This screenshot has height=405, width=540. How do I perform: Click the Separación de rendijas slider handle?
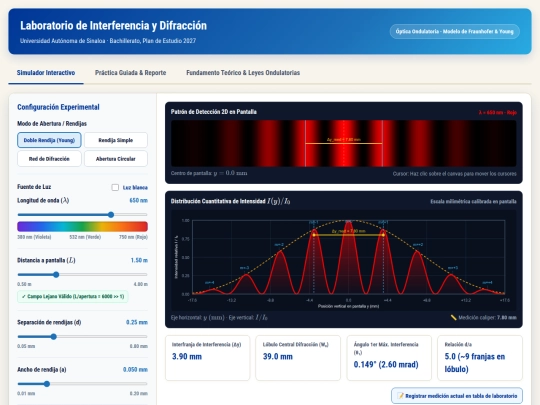pos(53,336)
